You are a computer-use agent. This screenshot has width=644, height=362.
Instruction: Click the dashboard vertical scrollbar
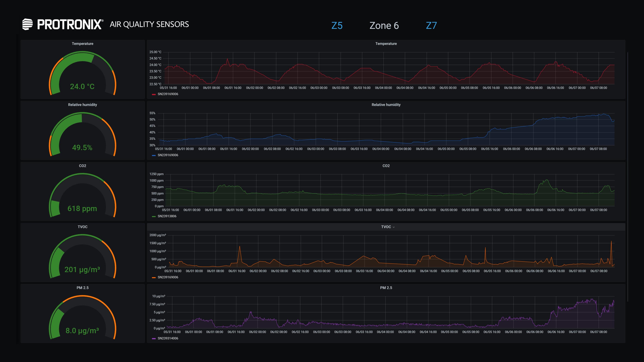[x=628, y=175]
